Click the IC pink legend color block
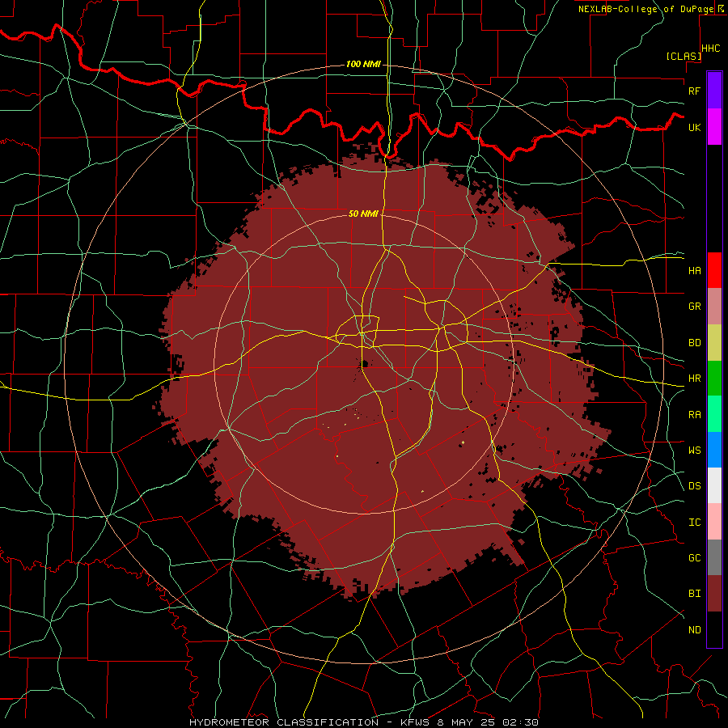The height and width of the screenshot is (728, 728). [714, 522]
